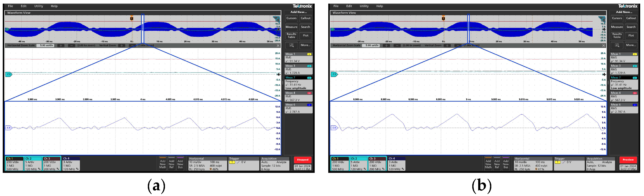Expand the Horizontal settings badge in right scope
The width and height of the screenshot is (644, 196).
(x=533, y=164)
